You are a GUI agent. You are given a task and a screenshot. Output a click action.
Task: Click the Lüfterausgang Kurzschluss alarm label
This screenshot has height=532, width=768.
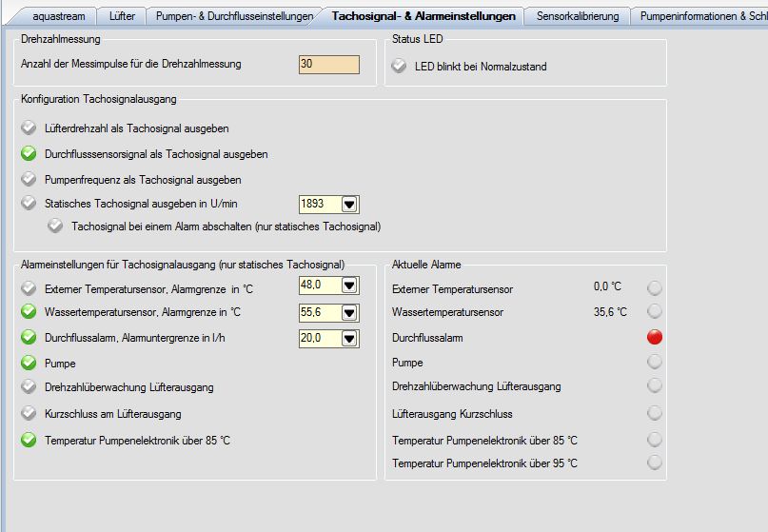(452, 414)
